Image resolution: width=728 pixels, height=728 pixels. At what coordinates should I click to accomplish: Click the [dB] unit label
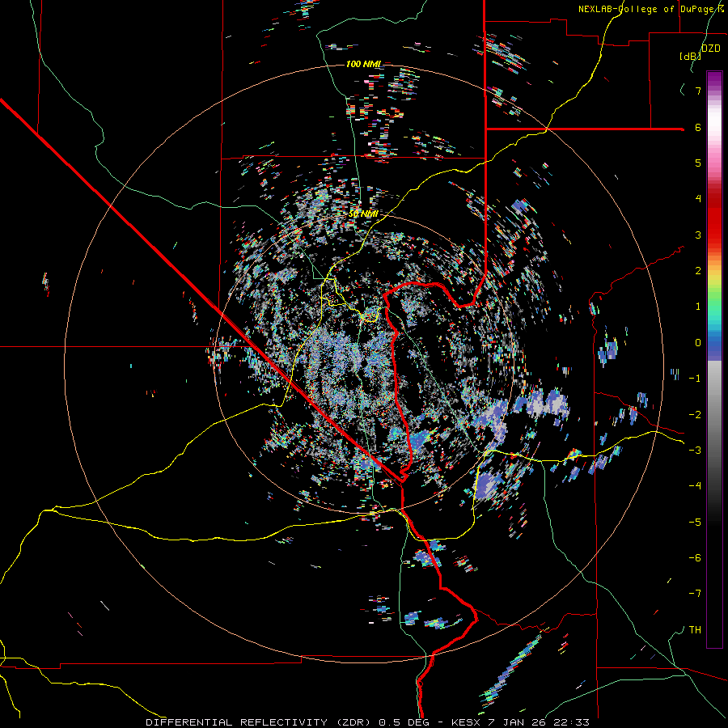[x=691, y=56]
